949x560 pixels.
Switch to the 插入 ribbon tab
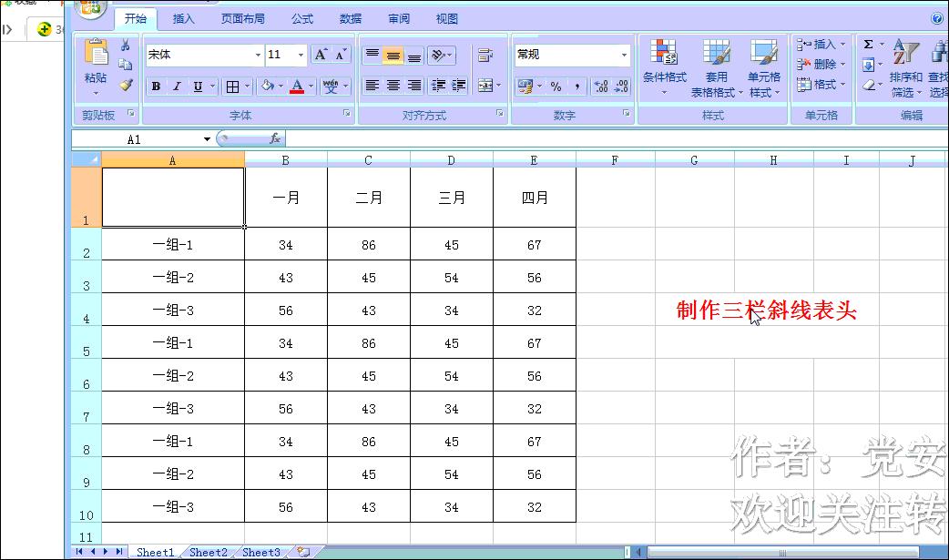(x=183, y=18)
